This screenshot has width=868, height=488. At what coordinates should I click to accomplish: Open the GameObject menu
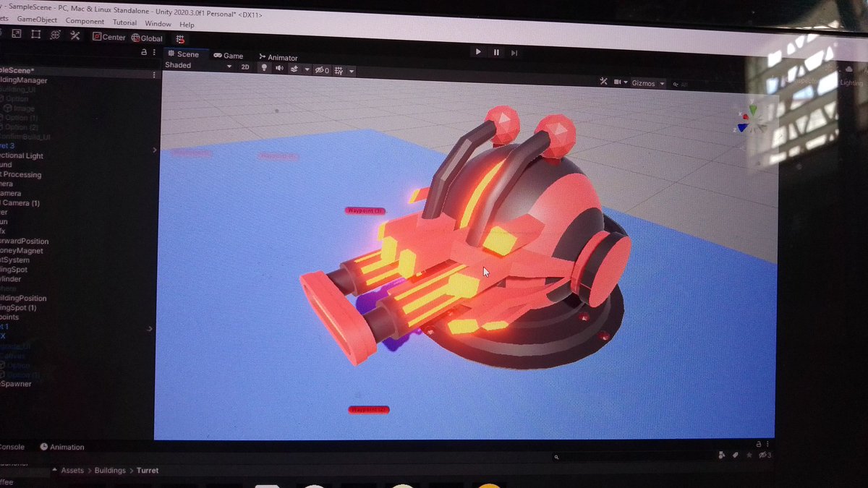tap(37, 20)
